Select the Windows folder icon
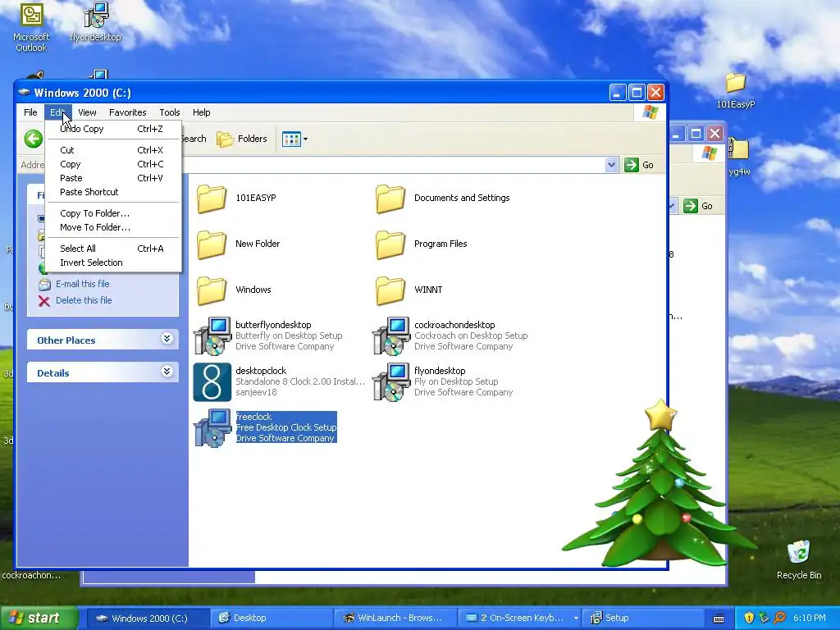Image resolution: width=840 pixels, height=630 pixels. point(211,290)
